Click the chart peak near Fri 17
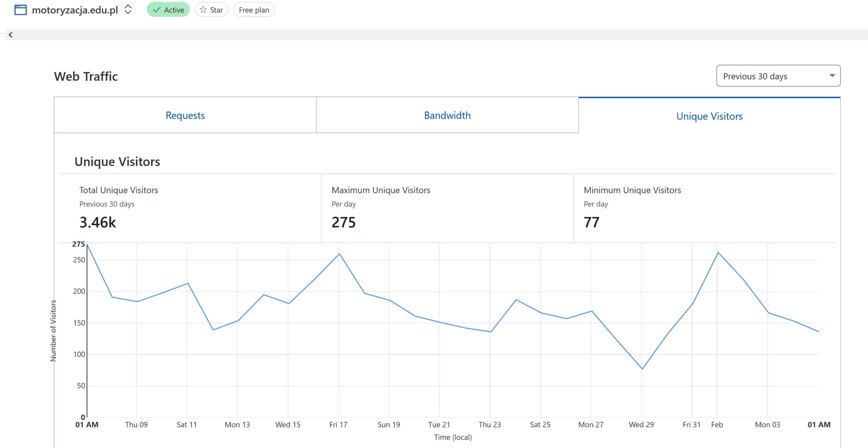The height and width of the screenshot is (448, 868). tap(339, 254)
